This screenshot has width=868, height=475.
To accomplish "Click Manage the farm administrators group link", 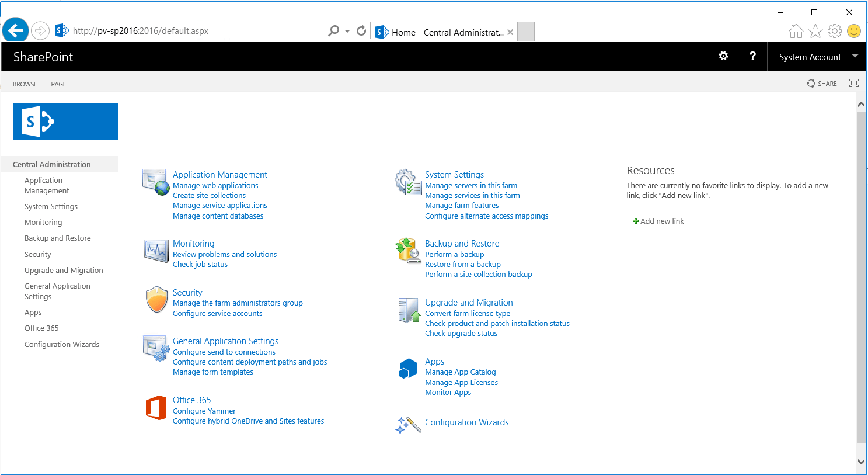I will click(x=238, y=303).
